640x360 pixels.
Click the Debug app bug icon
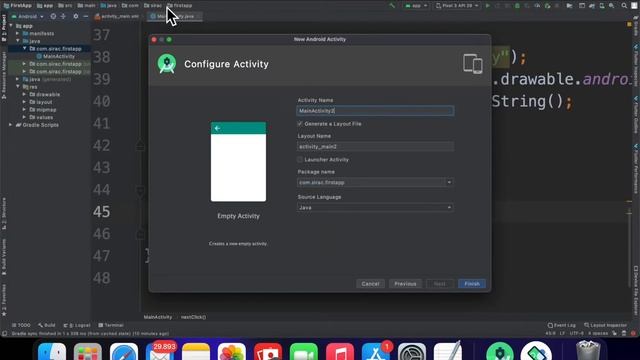[517, 6]
